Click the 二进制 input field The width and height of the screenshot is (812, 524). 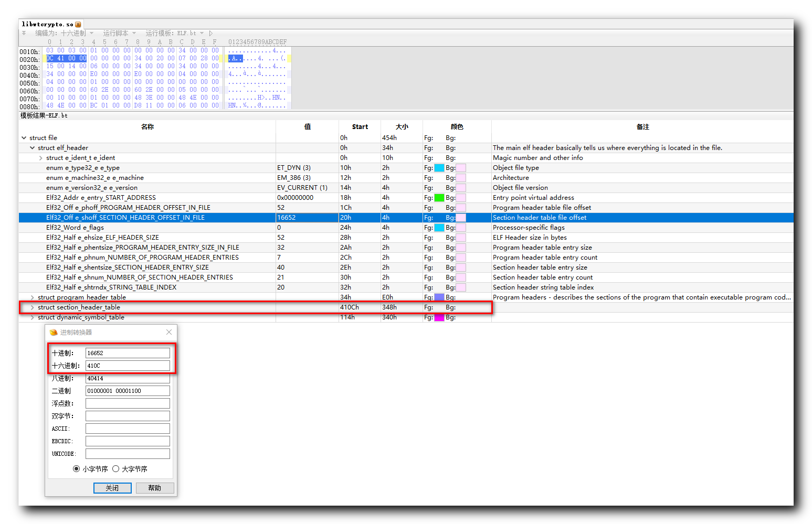click(128, 391)
